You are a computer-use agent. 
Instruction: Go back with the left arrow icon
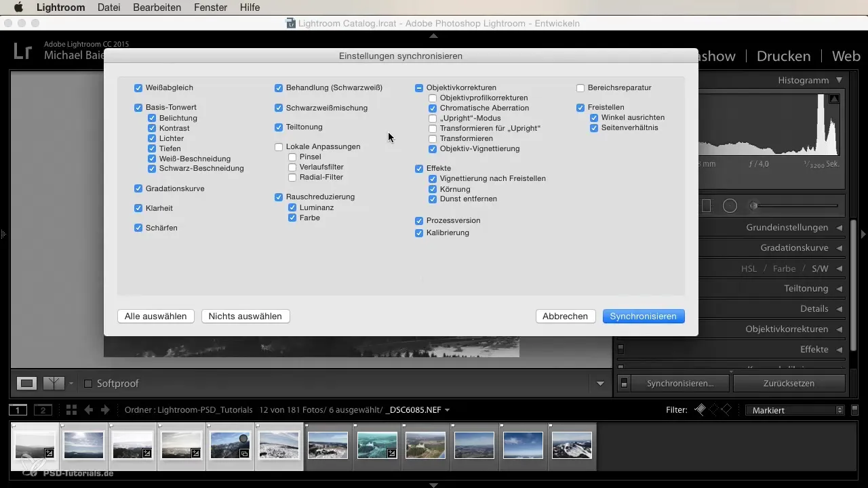point(88,409)
